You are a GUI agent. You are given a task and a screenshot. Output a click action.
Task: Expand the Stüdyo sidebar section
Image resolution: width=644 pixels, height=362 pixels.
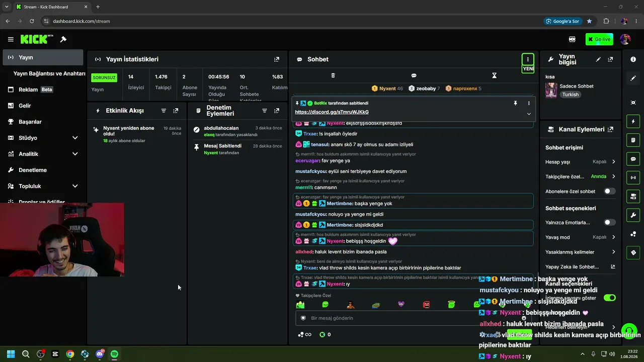point(75,138)
